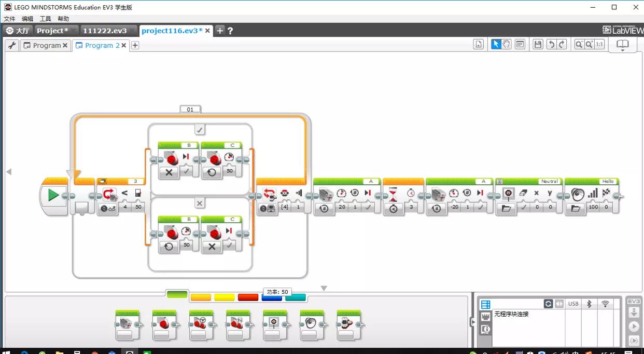Open project properties wrench tab
Image resolution: width=644 pixels, height=354 pixels.
(11, 46)
